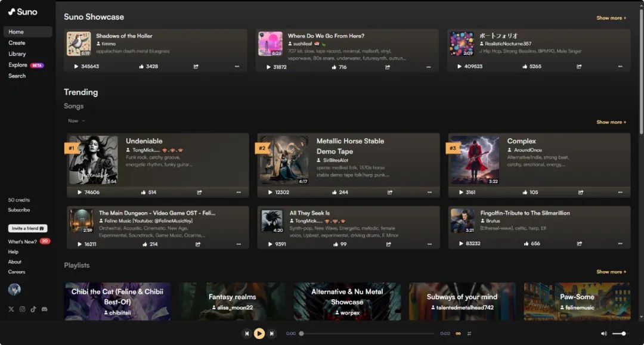
Task: Play the Shadows of the Holler track
Action: [76, 67]
